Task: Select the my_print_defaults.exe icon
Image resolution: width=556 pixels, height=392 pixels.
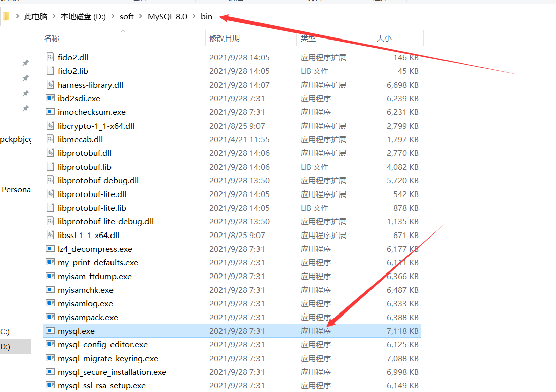Action: [50, 262]
